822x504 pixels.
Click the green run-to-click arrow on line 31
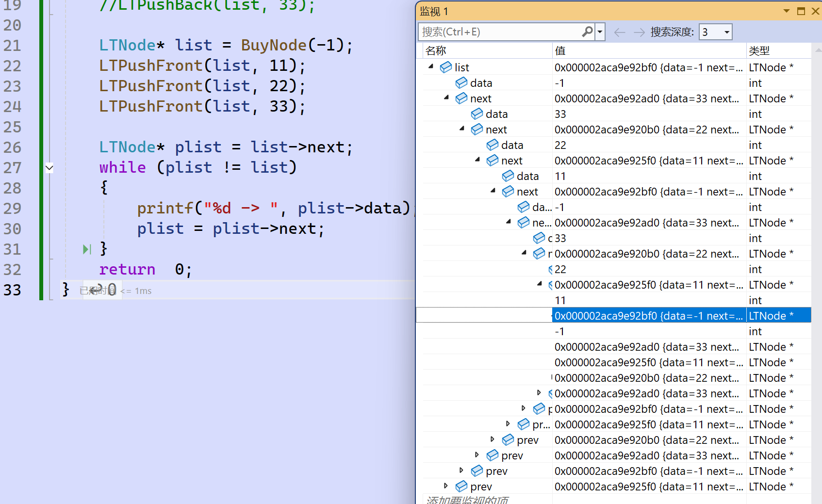pos(87,249)
